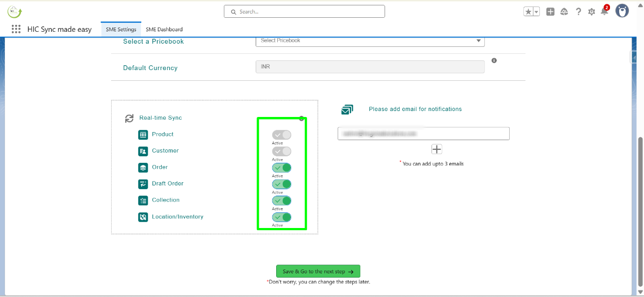Disable the Location/Inventory sync toggle
This screenshot has height=297, width=644.
coord(282,217)
